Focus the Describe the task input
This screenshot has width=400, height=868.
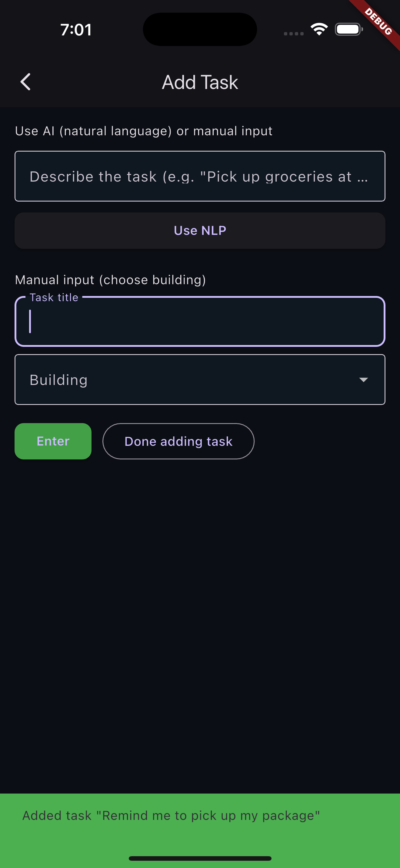coord(200,176)
